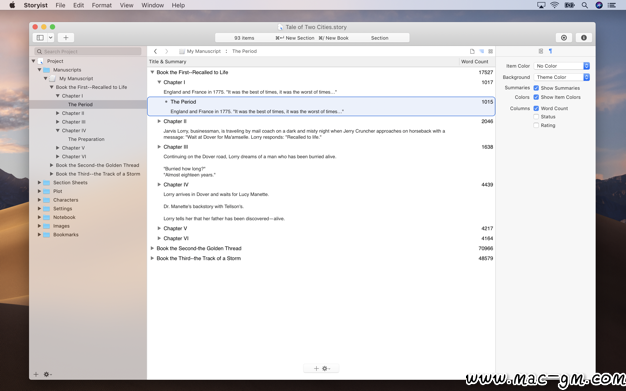The image size is (626, 391).
Task: Select The Period in the sidebar
Action: (80, 105)
